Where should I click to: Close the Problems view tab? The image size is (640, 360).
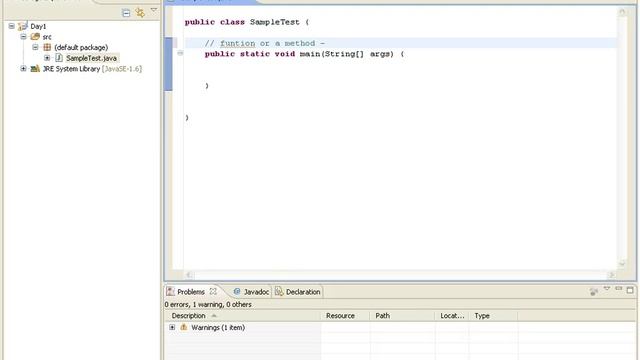pyautogui.click(x=213, y=291)
